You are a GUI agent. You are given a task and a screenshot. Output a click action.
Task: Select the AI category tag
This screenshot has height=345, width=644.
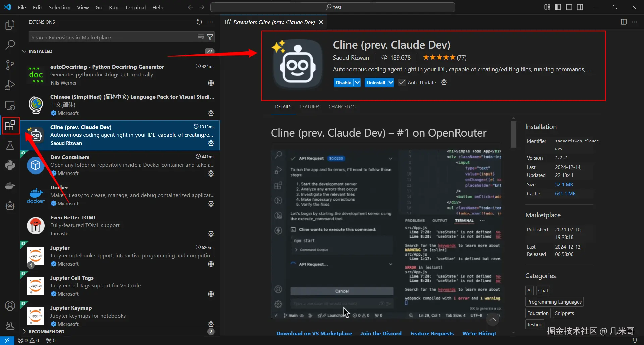click(x=529, y=290)
